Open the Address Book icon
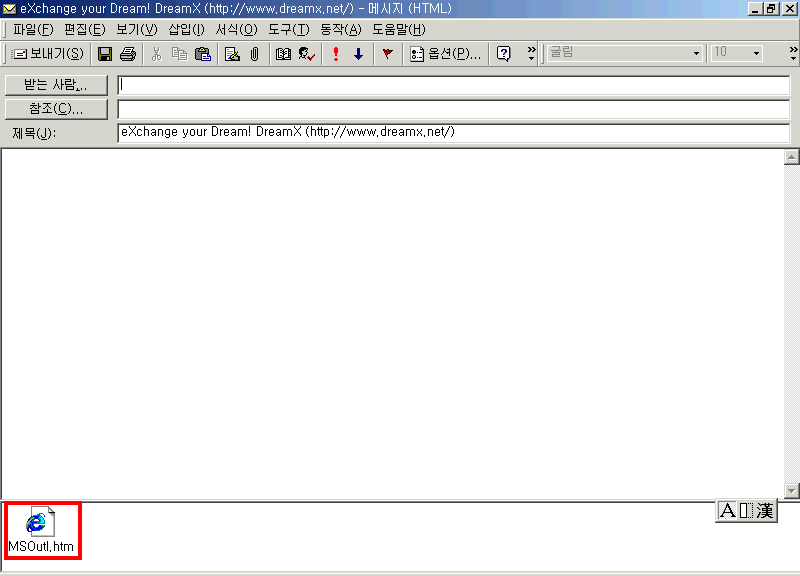Image resolution: width=800 pixels, height=576 pixels. click(x=284, y=54)
